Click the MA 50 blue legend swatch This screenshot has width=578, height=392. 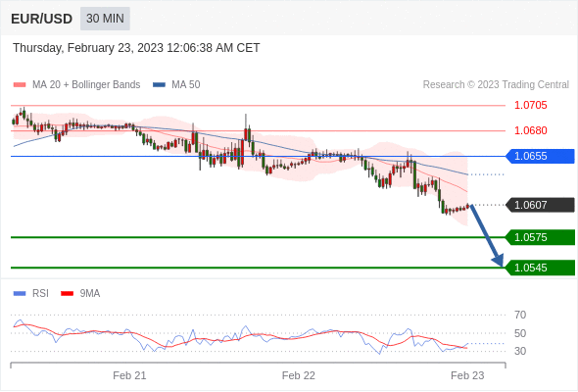(159, 85)
